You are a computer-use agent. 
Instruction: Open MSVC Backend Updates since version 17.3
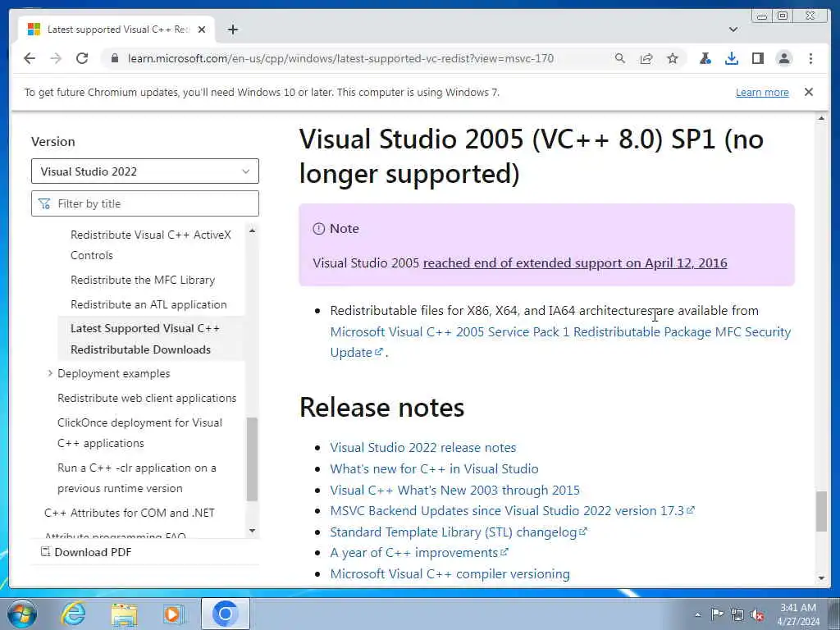coord(512,510)
